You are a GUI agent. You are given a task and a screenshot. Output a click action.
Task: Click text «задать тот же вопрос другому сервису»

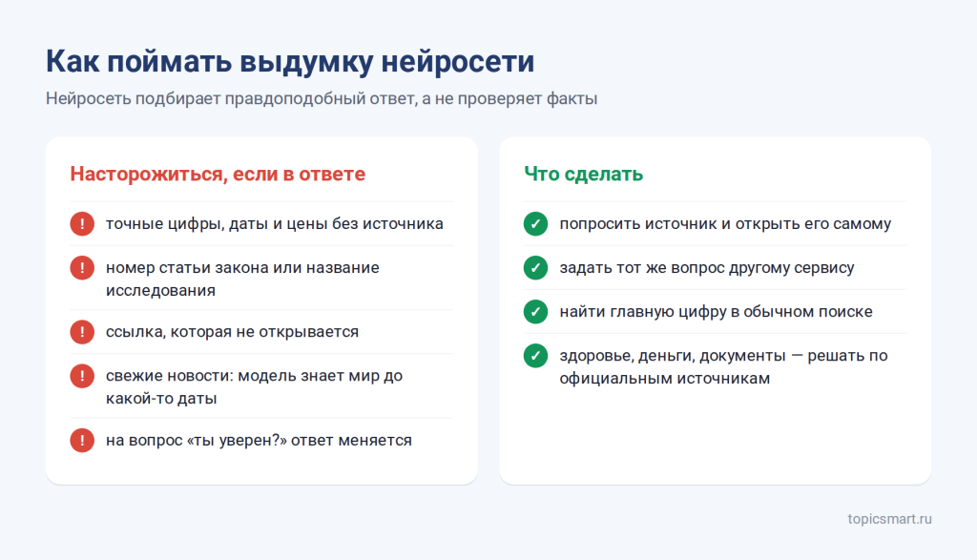[x=707, y=268]
